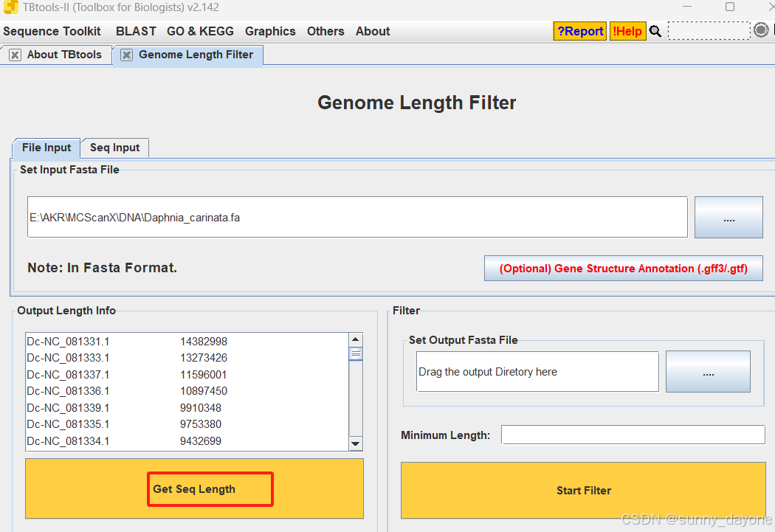The image size is (775, 532).
Task: Click the length value 14382998
Action: click(x=204, y=342)
